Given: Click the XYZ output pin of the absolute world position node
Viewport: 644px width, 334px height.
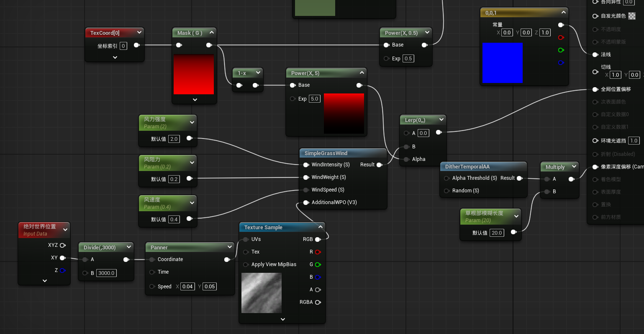Looking at the screenshot, I should tap(62, 245).
